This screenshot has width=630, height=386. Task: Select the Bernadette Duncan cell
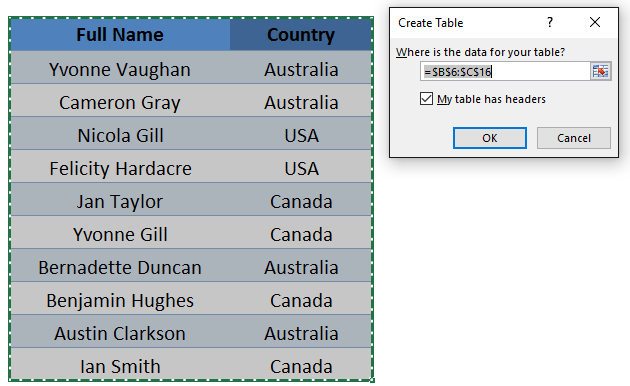pos(120,266)
